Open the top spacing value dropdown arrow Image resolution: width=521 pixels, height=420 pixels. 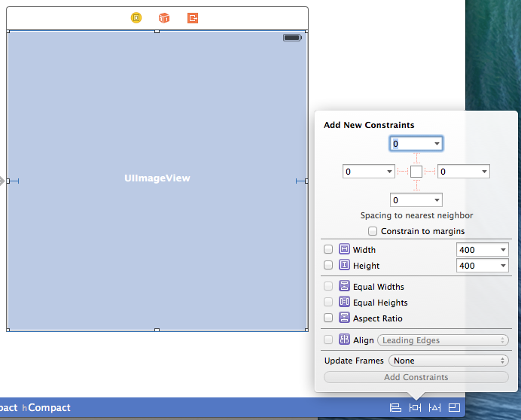(x=437, y=144)
